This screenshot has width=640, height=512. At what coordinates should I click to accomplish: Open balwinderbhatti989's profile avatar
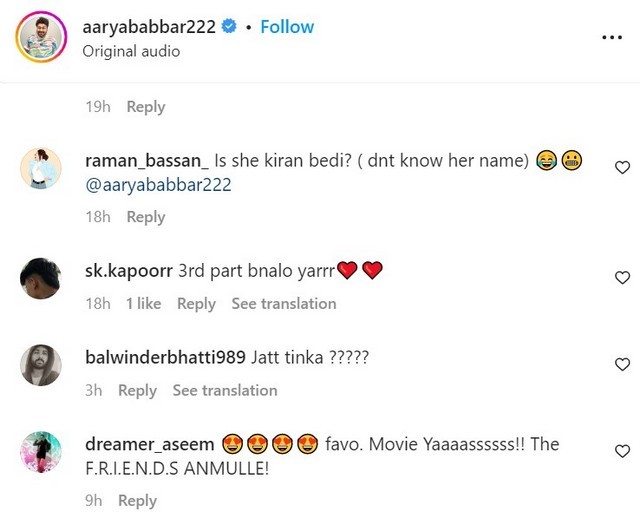pyautogui.click(x=41, y=365)
